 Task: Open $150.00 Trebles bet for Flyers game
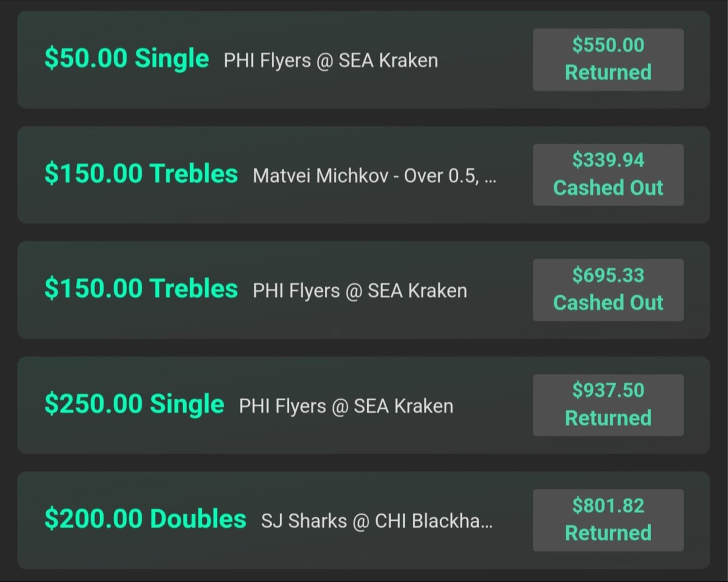141,288
